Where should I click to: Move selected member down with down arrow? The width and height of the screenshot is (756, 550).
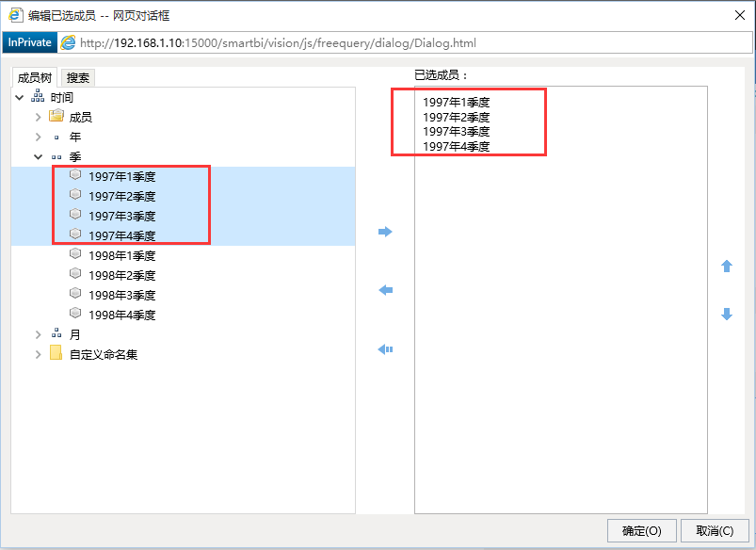click(x=727, y=314)
